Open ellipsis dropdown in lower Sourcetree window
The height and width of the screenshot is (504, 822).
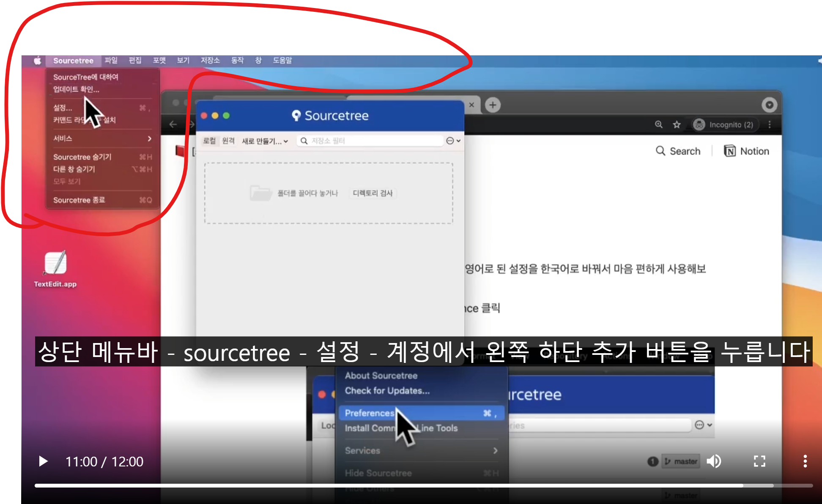click(704, 425)
